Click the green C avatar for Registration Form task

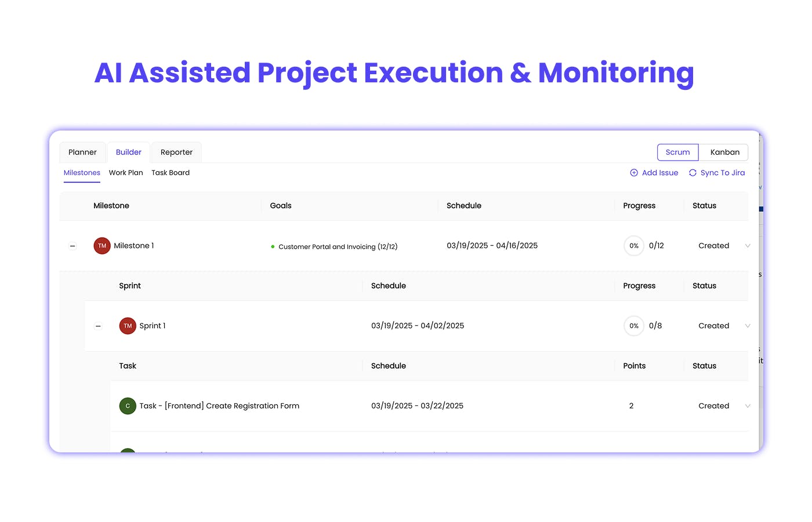(x=128, y=406)
